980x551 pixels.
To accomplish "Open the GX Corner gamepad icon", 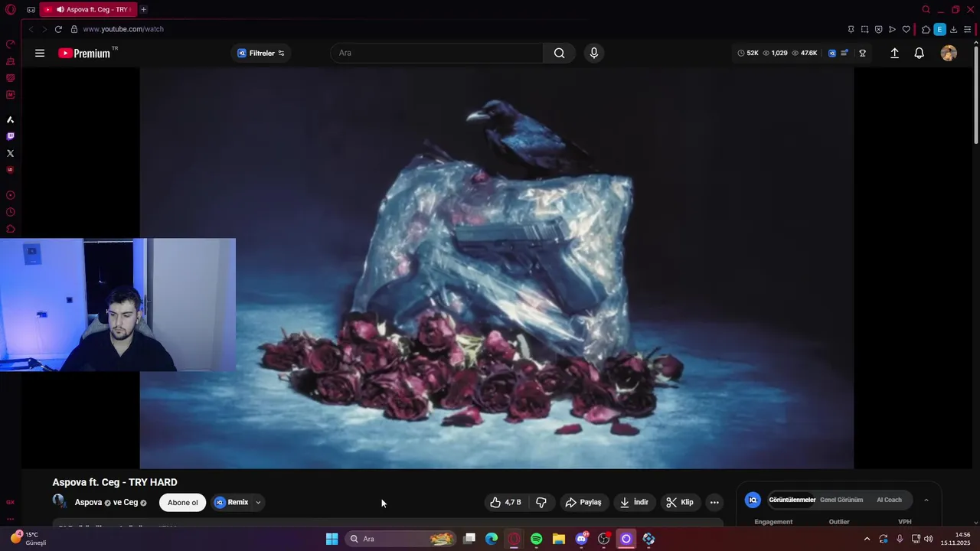I will click(x=31, y=10).
